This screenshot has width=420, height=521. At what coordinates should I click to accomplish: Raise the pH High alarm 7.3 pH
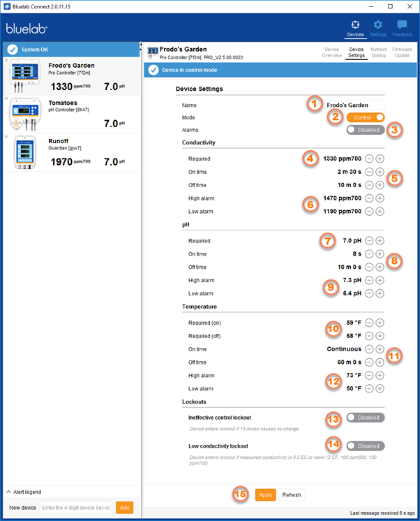point(380,280)
